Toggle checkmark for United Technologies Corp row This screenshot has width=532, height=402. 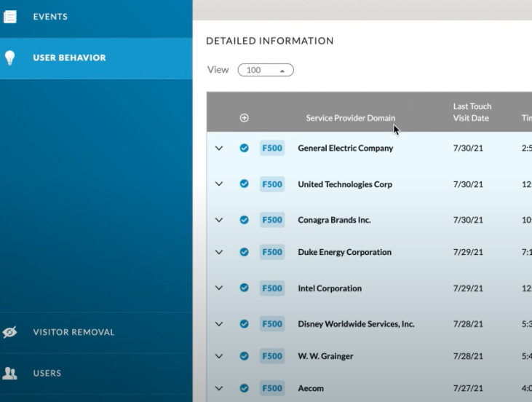(x=245, y=184)
